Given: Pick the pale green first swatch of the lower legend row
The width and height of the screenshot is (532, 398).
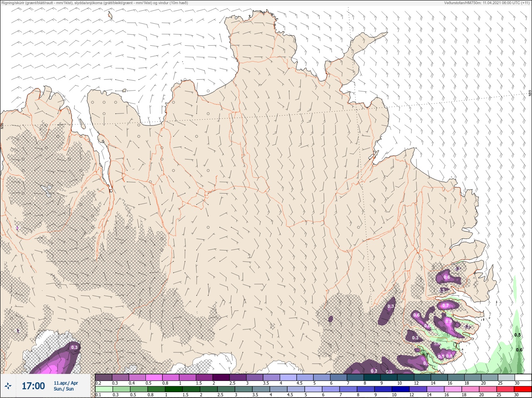Looking at the screenshot, I should click(x=103, y=389).
